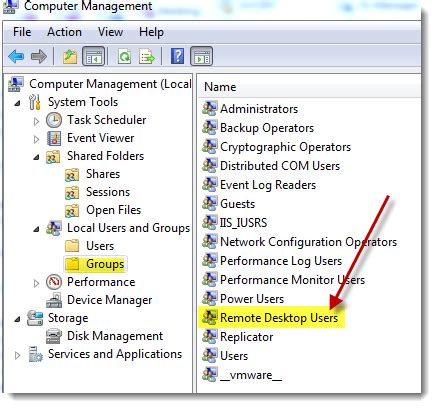
Task: Click the Guests group icon
Action: pos(209,203)
